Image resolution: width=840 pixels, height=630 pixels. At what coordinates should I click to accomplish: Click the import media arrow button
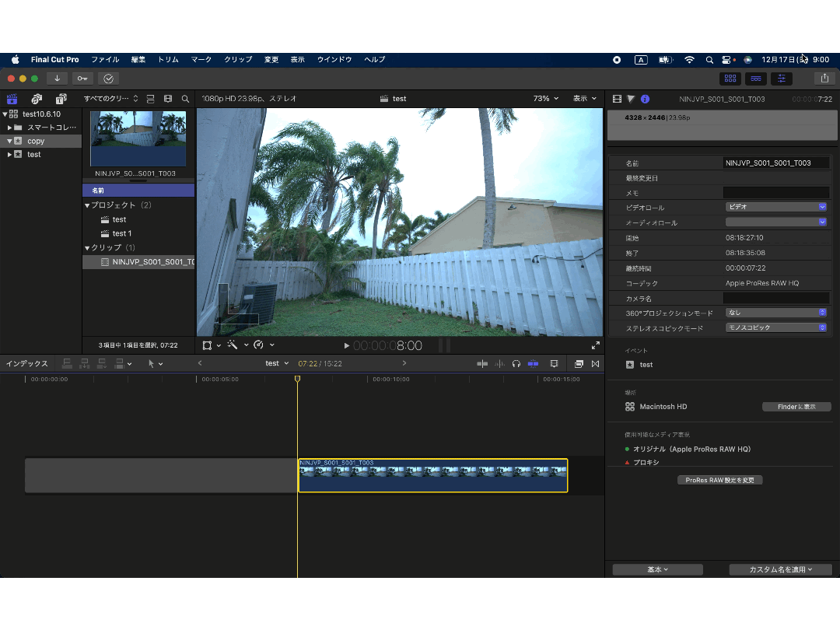pyautogui.click(x=57, y=79)
